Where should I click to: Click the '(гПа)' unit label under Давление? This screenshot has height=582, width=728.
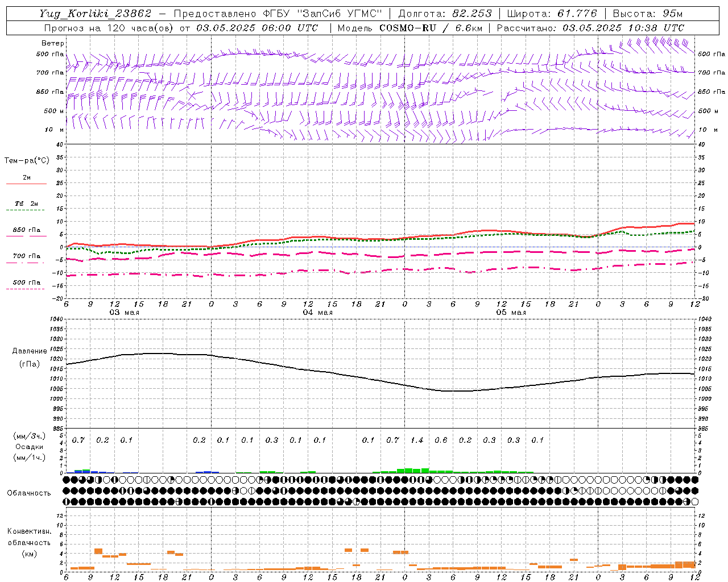[29, 364]
